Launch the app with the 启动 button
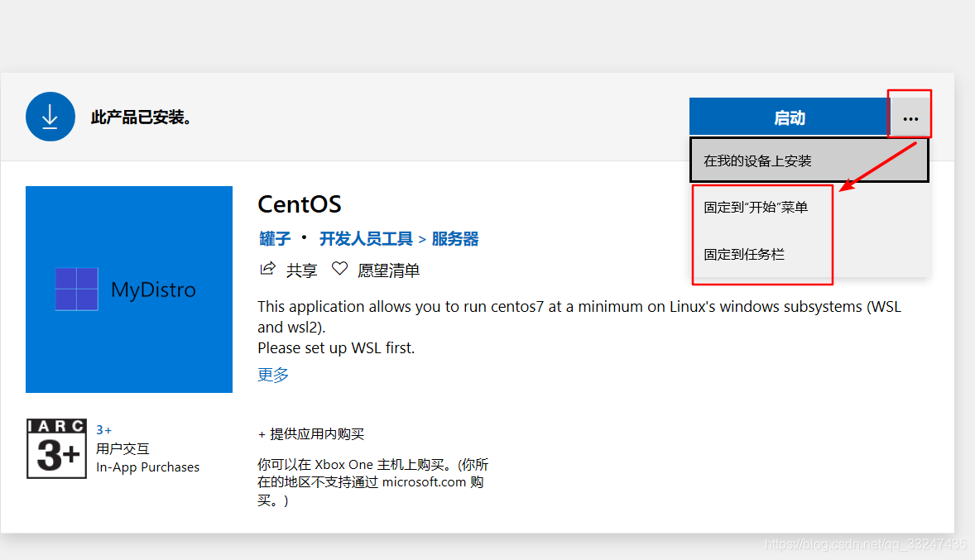The height and width of the screenshot is (560, 975). (x=790, y=117)
